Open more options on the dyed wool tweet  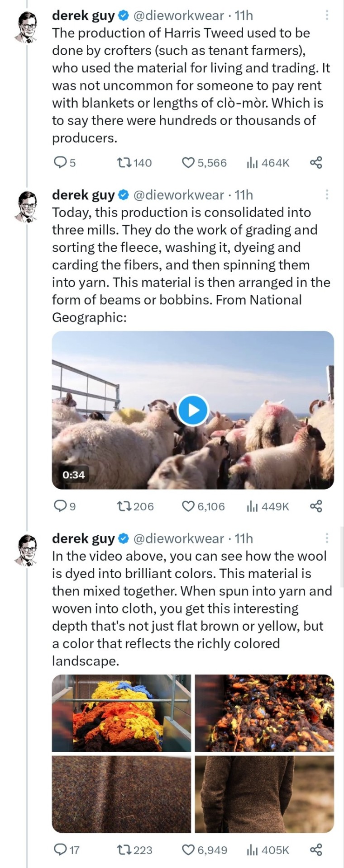click(327, 538)
